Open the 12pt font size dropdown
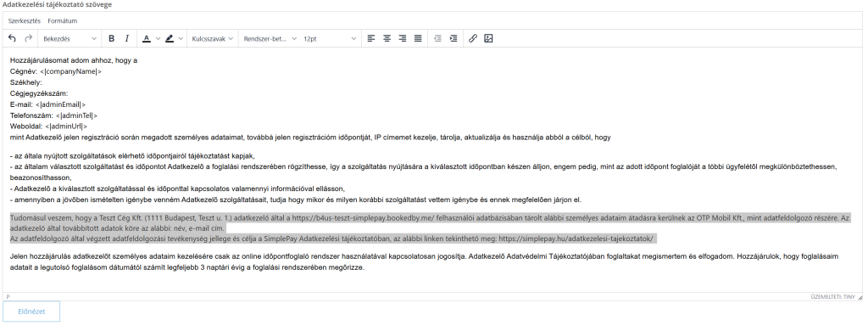This screenshot has width=868, height=326. [330, 39]
